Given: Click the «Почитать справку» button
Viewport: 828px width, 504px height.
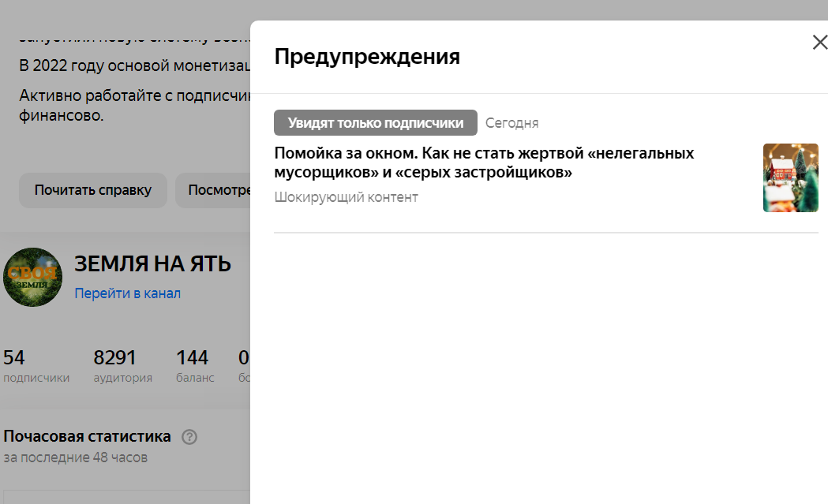Looking at the screenshot, I should tap(92, 190).
